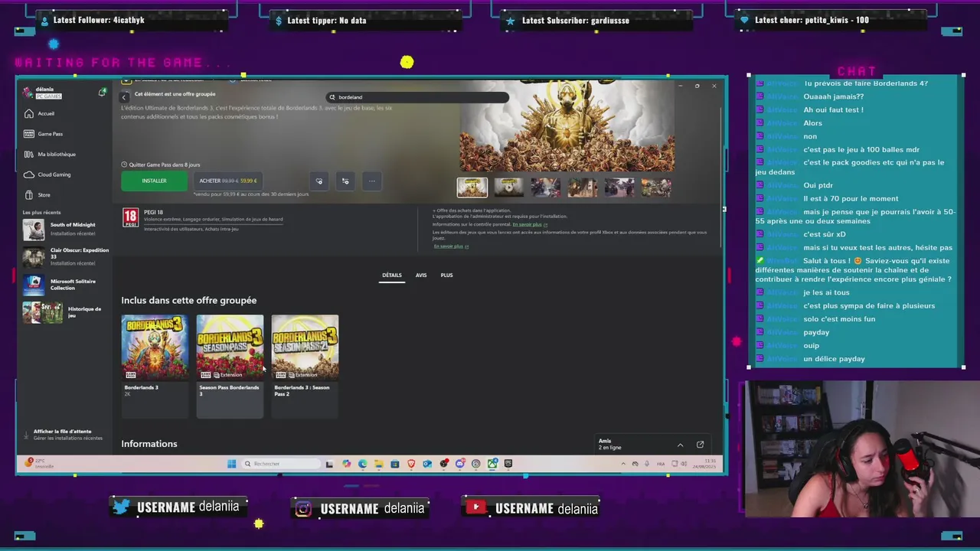This screenshot has width=980, height=551.
Task: Open Historique de jeu entry
Action: pos(65,312)
